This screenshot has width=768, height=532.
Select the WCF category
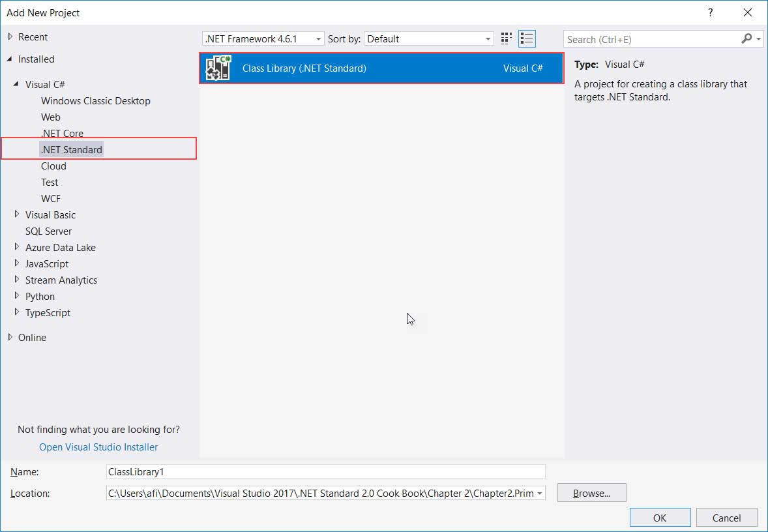(51, 198)
